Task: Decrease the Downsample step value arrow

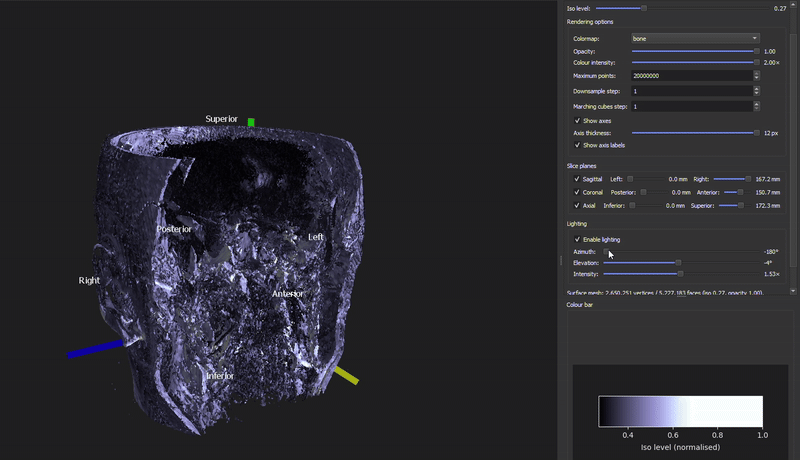Action: coord(756,94)
